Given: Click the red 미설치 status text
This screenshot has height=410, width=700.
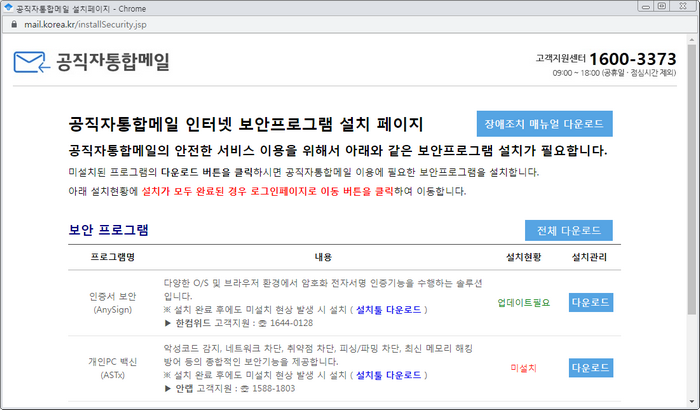Looking at the screenshot, I should pyautogui.click(x=524, y=368).
